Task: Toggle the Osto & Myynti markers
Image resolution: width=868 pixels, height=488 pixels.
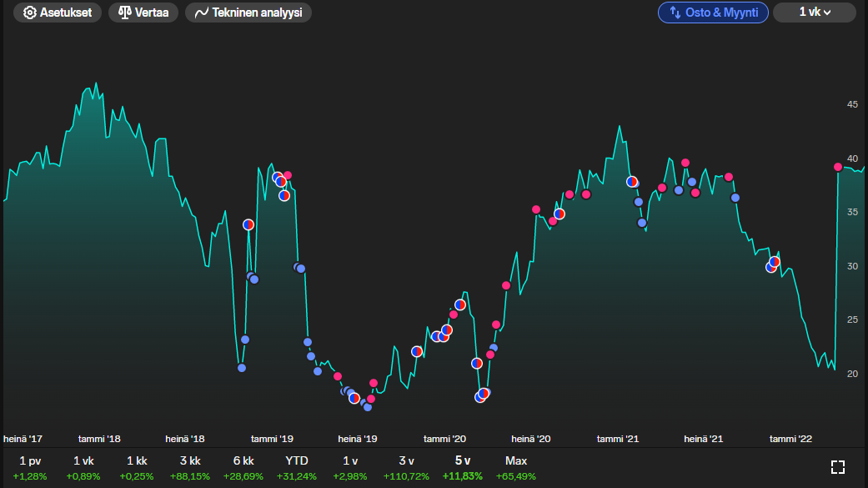Action: [x=713, y=13]
